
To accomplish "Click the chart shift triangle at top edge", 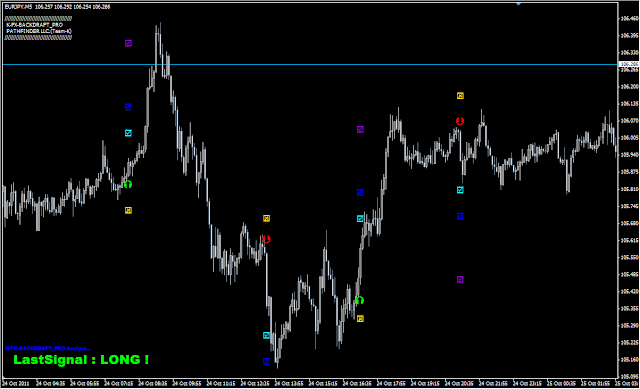I will [x=518, y=4].
